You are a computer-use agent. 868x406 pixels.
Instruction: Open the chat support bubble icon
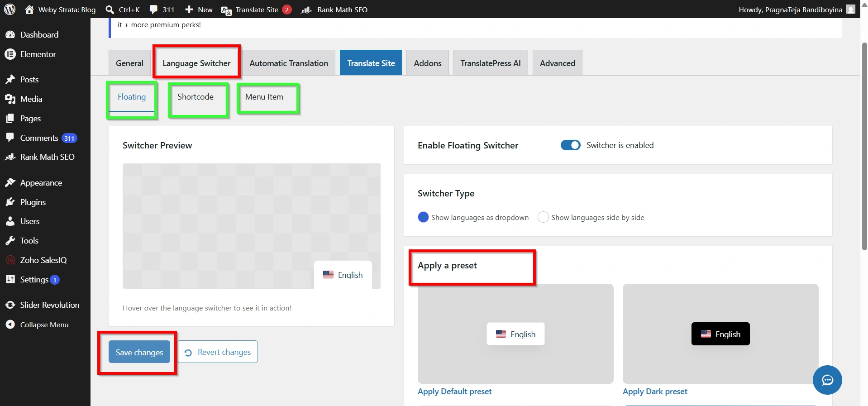pyautogui.click(x=827, y=380)
